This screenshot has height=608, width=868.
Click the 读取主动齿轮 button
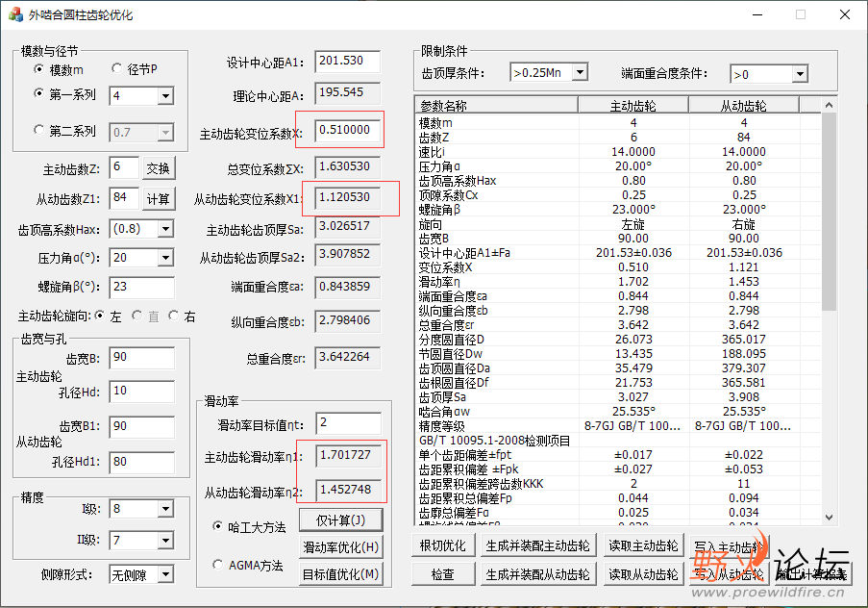(644, 545)
